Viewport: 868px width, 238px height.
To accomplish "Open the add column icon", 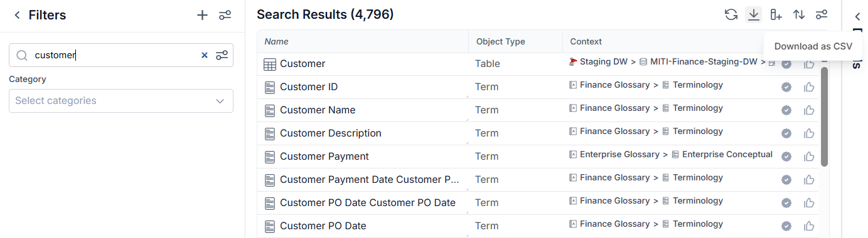I will (776, 14).
